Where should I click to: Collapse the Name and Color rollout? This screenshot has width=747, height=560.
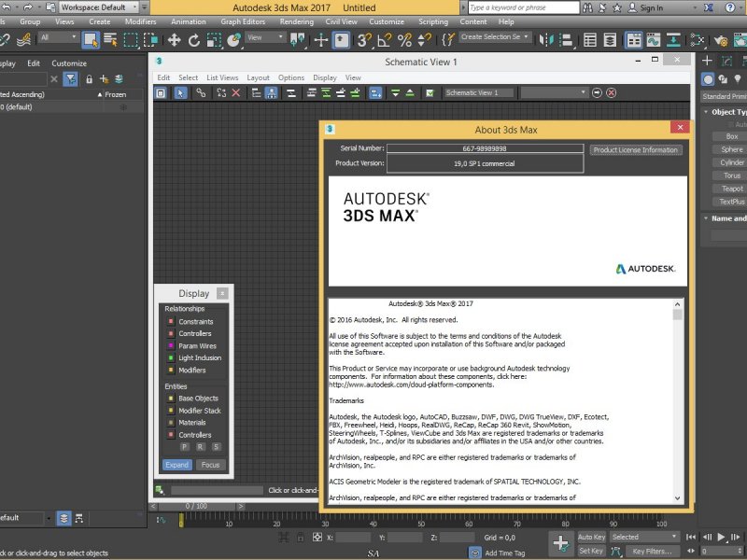click(706, 218)
